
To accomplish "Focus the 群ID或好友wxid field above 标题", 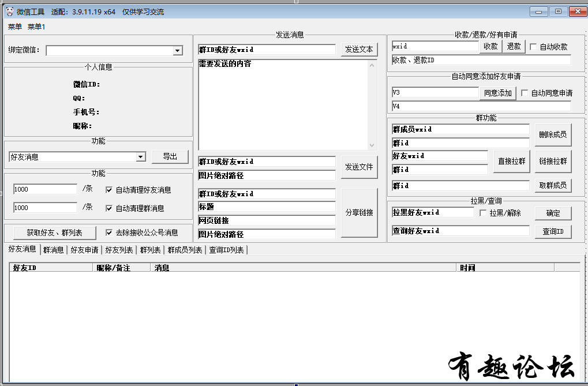I will (x=267, y=194).
